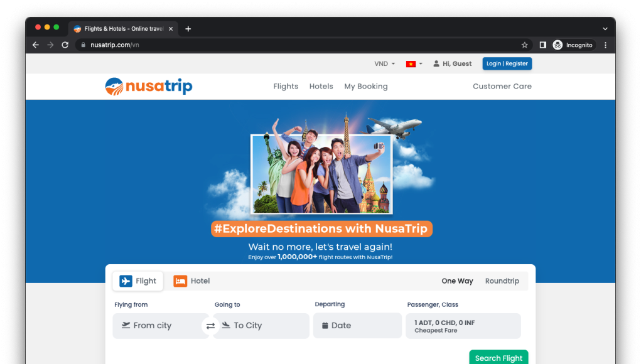The image size is (641, 364).
Task: Open the Chrome three-dot menu
Action: tap(605, 45)
